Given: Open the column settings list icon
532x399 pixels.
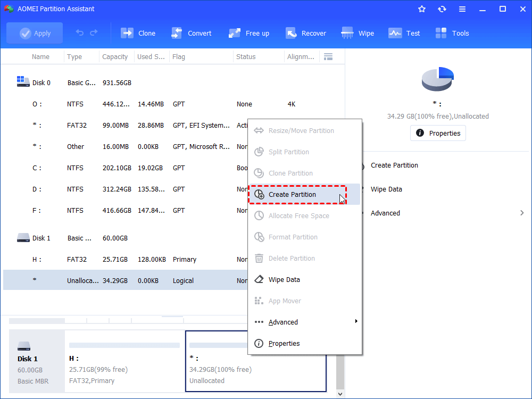Looking at the screenshot, I should 328,56.
